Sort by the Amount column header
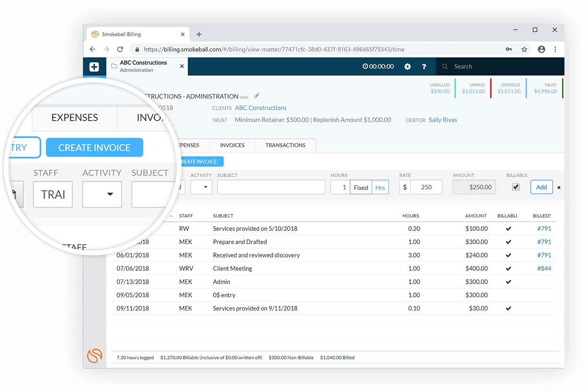The width and height of the screenshot is (588, 392). [x=476, y=216]
